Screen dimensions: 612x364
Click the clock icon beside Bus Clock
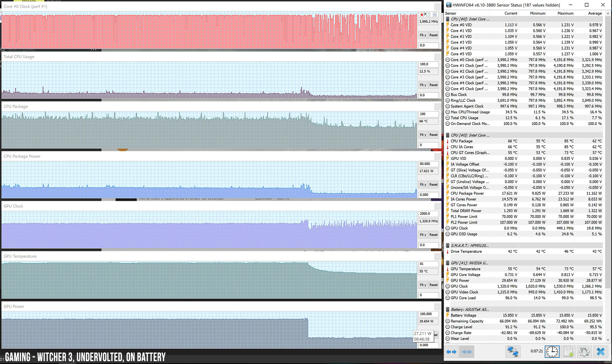[x=448, y=95]
